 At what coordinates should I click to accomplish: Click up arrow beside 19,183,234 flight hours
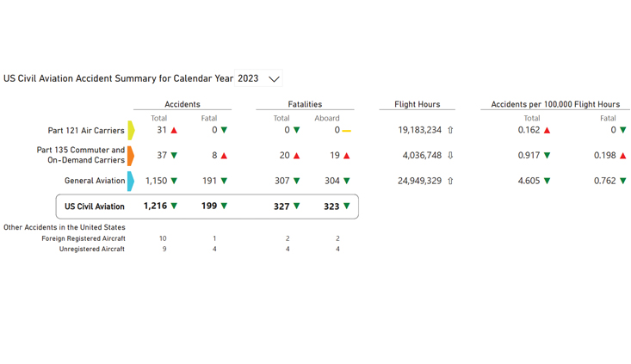pyautogui.click(x=450, y=131)
